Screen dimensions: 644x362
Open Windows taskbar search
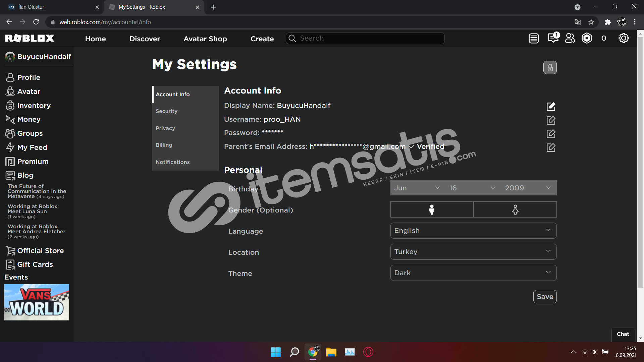pyautogui.click(x=294, y=352)
